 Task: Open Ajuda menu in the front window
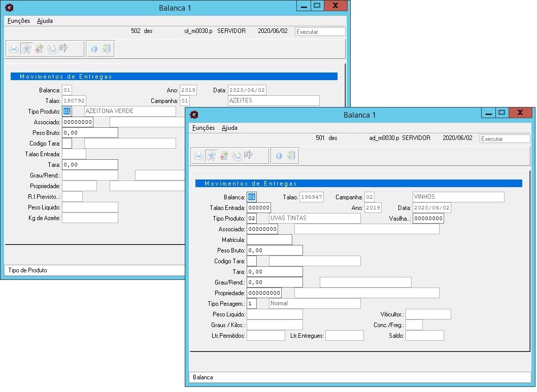click(229, 128)
